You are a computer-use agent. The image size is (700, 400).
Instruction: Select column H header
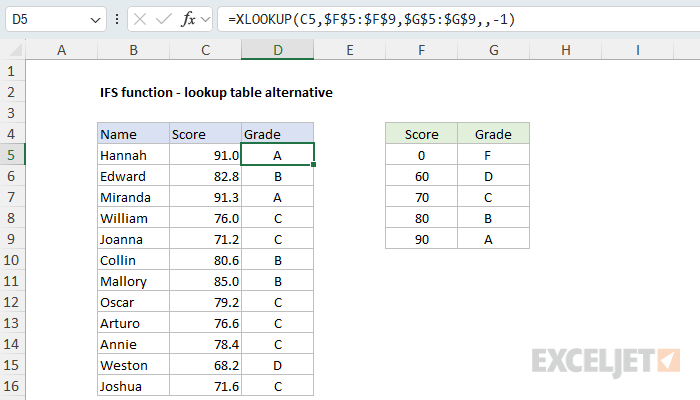click(x=566, y=50)
